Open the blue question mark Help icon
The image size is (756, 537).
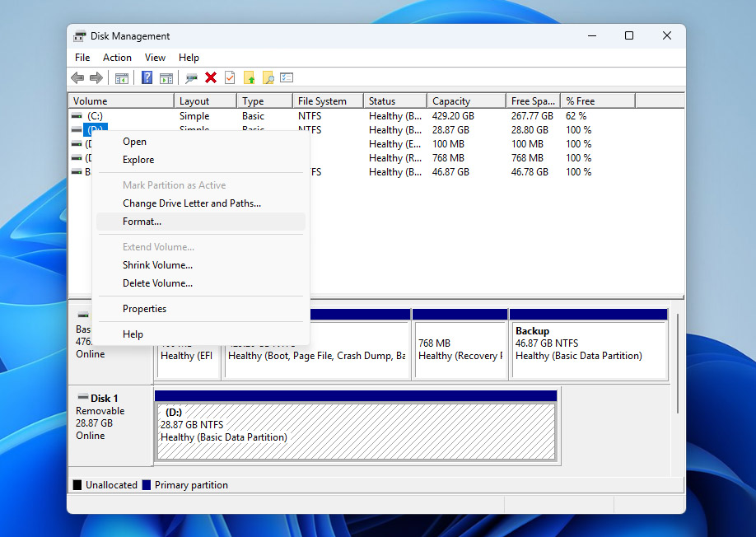[x=147, y=77]
